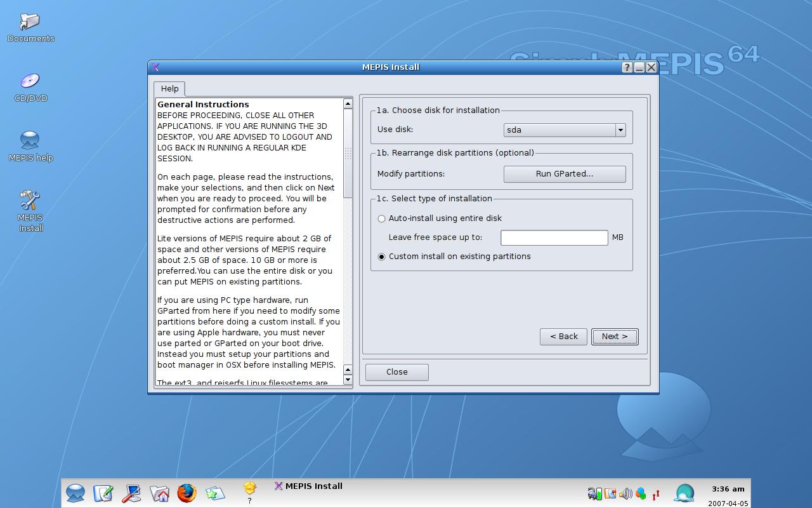Click the ? help button in the titlebar
This screenshot has width=812, height=508.
click(627, 67)
